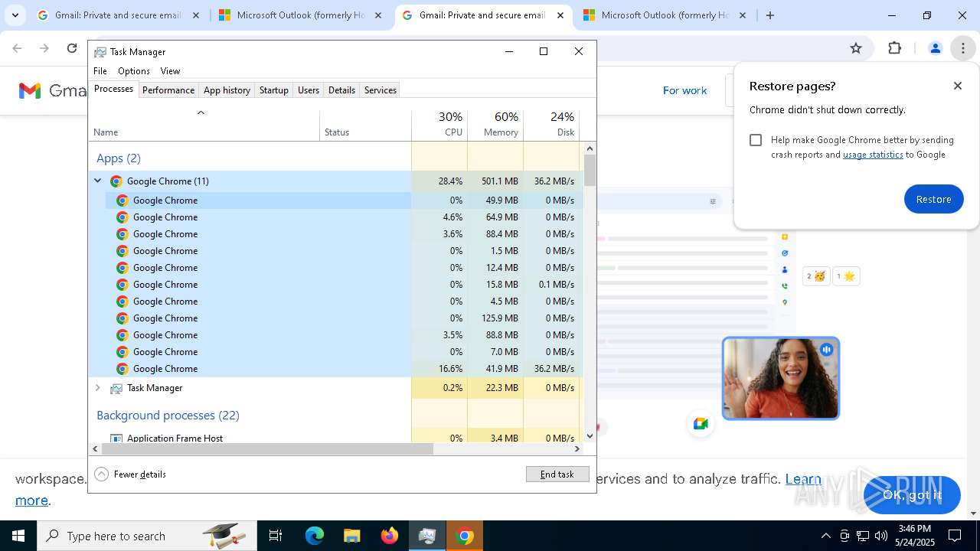Go back with the browser back arrow
Screen dimensions: 980x551
coord(17,48)
